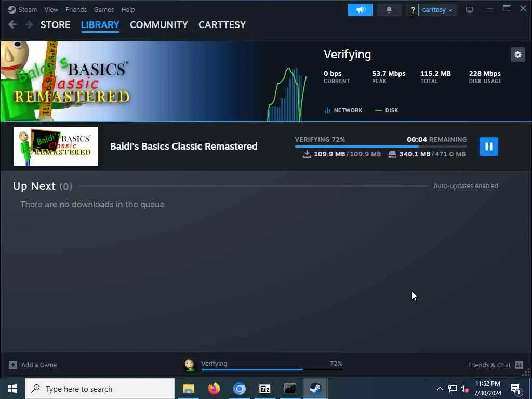Open the Windows notification center

515,389
